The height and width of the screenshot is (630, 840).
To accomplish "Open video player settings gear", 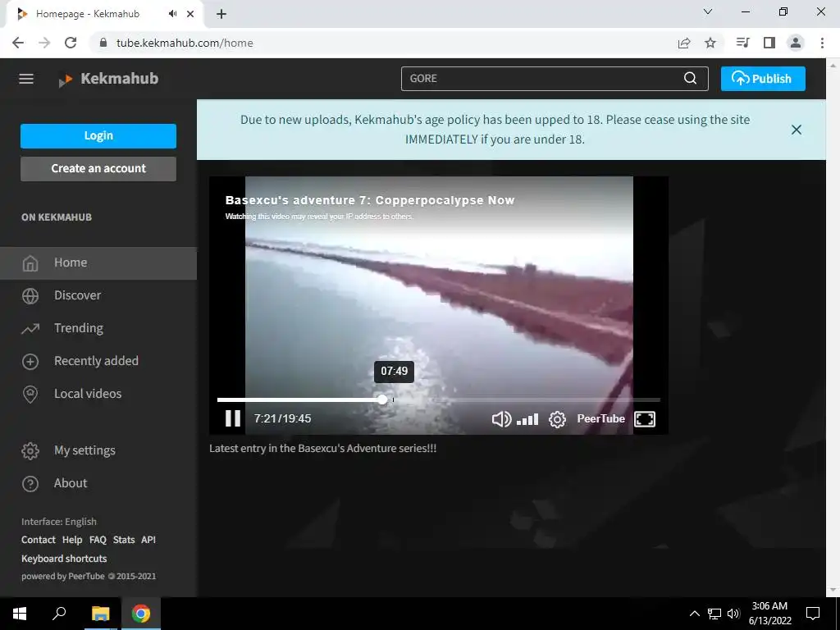I will (x=557, y=419).
